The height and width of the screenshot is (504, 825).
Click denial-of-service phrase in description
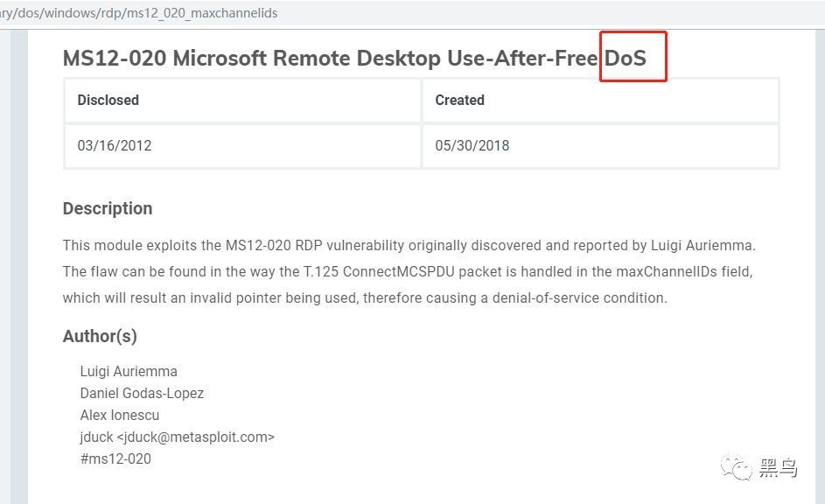pos(546,297)
